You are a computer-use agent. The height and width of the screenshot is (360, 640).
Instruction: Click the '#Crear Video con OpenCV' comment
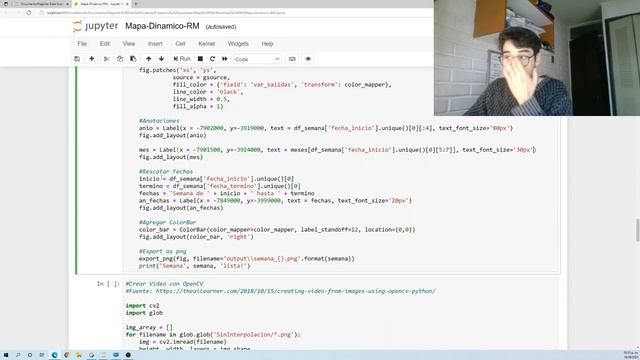(x=164, y=284)
